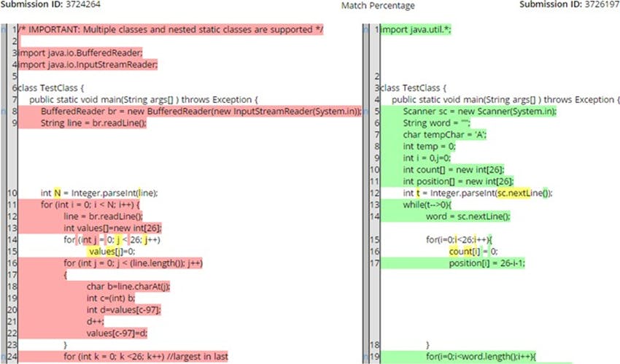Click the 'while(t-->0){' line
Viewport: 620px width, 364px height.
[x=427, y=205]
